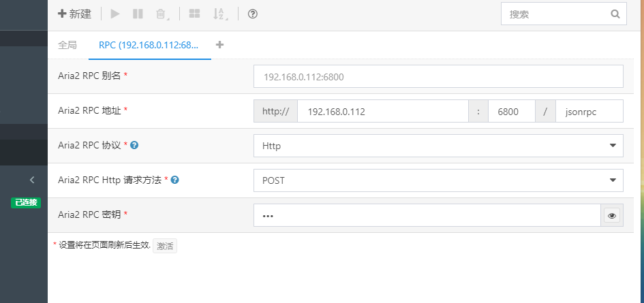Edit the Aria2 RPC 密钥 secret field
Image resolution: width=644 pixels, height=303 pixels.
coord(427,215)
